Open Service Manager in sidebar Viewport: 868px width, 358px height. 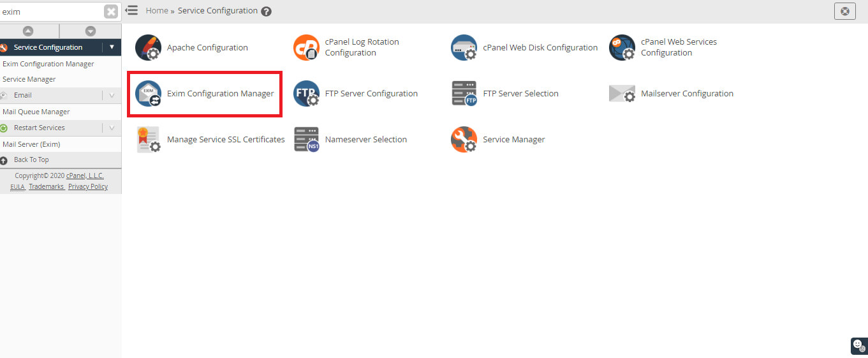coord(29,79)
